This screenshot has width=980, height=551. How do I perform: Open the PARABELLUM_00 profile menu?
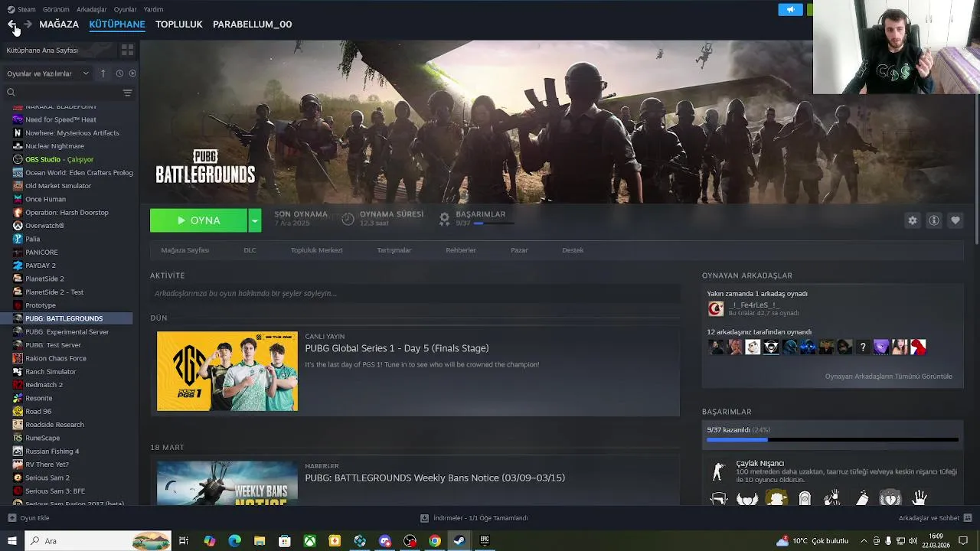pyautogui.click(x=252, y=24)
